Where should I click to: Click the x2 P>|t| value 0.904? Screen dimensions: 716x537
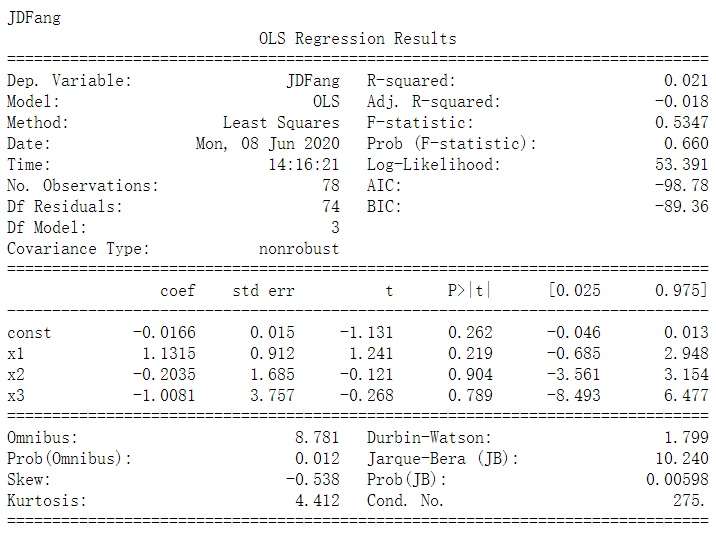[x=470, y=374]
